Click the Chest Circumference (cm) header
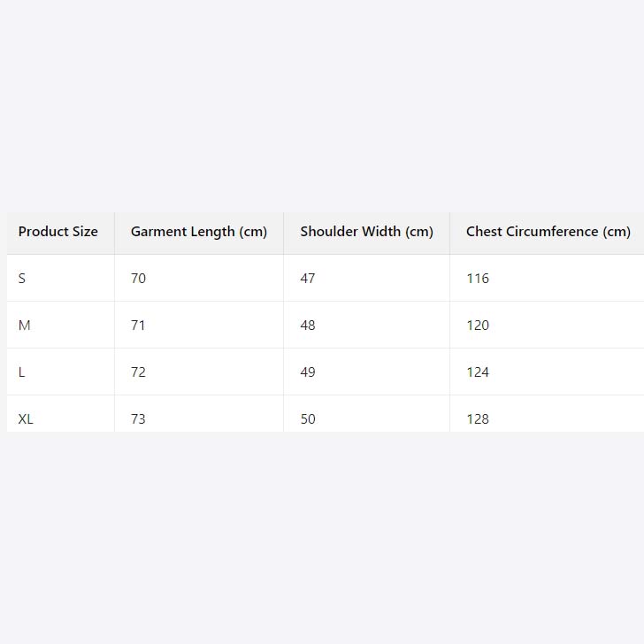 (548, 232)
